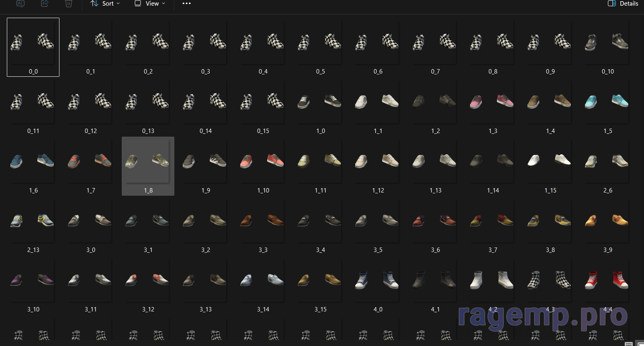644x346 pixels.
Task: Expand the View options dropdown
Action: tap(150, 4)
